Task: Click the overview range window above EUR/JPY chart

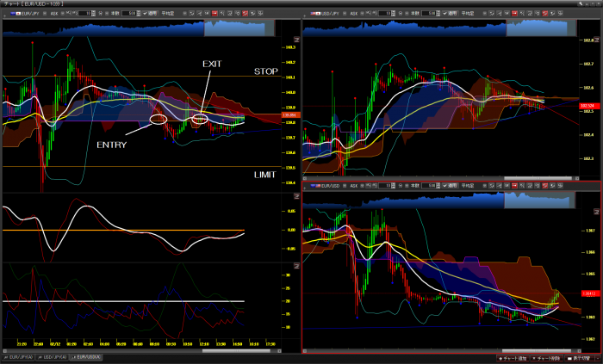Action: [x=239, y=28]
